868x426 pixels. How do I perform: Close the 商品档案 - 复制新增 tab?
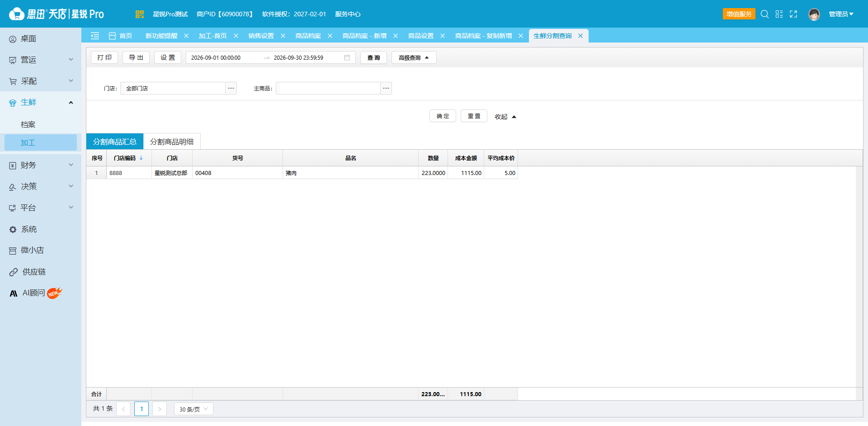pos(521,36)
